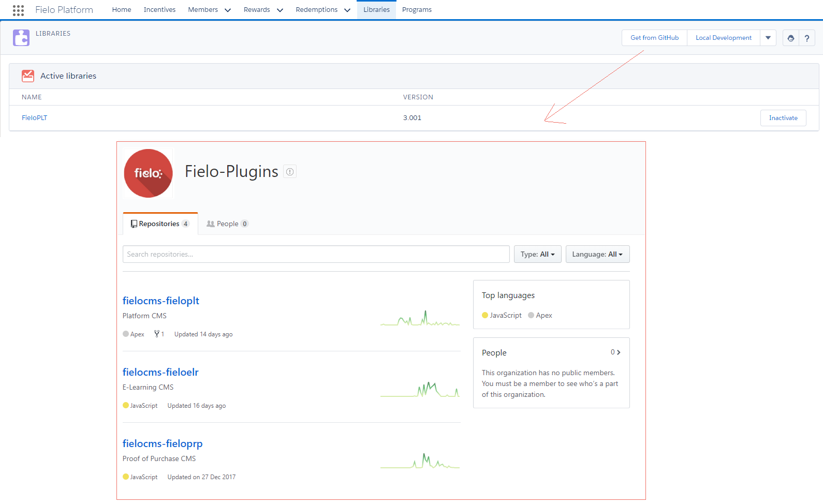Click the Updated 16 days ago text
The image size is (823, 504).
point(197,406)
